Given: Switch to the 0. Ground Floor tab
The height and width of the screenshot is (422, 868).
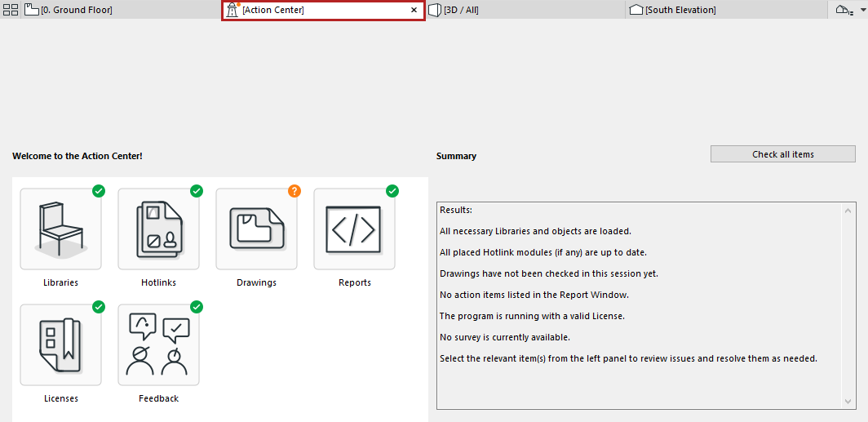Looking at the screenshot, I should point(122,10).
